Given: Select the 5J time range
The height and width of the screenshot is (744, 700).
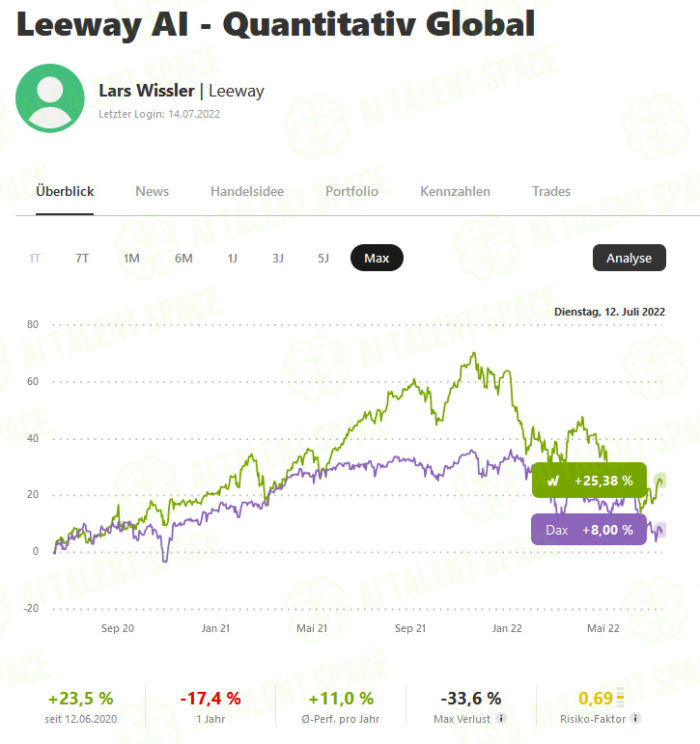Looking at the screenshot, I should 322,258.
